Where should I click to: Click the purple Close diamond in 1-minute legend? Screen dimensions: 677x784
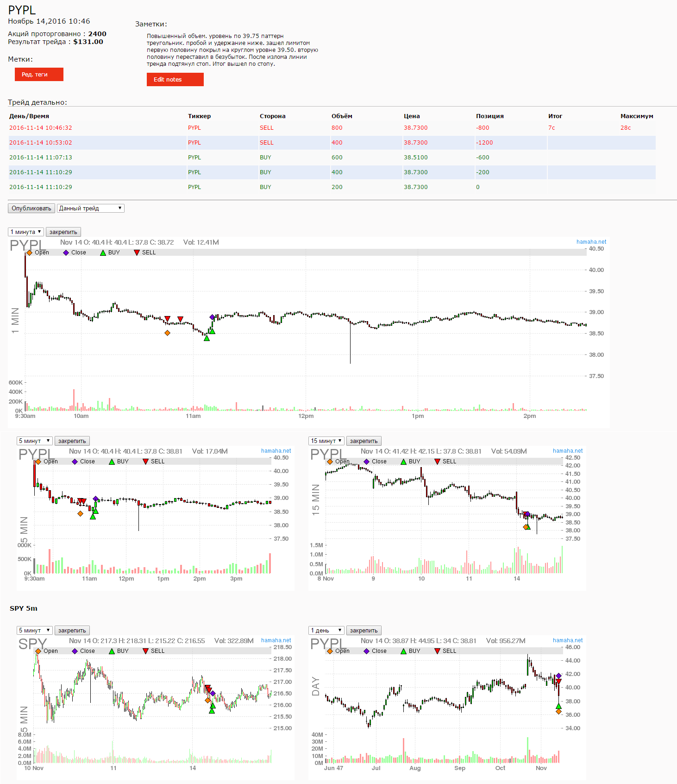[66, 253]
